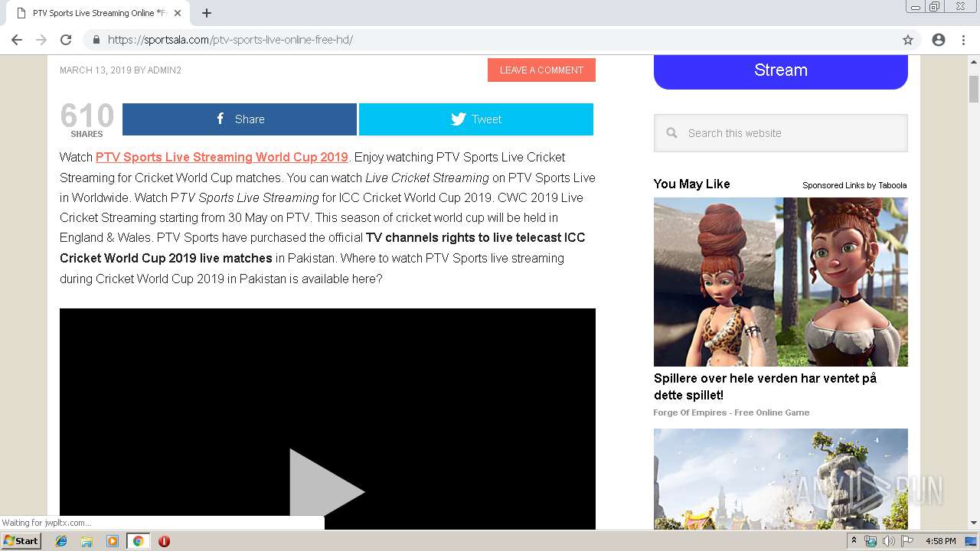This screenshot has height=551, width=980.
Task: Click the padlock site security icon
Action: (x=96, y=40)
